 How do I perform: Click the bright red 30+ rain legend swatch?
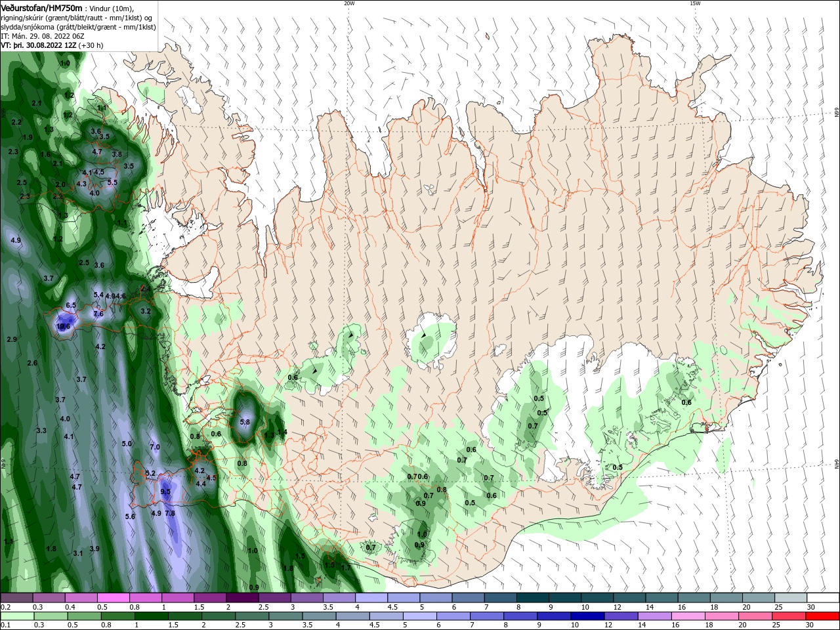(x=824, y=616)
